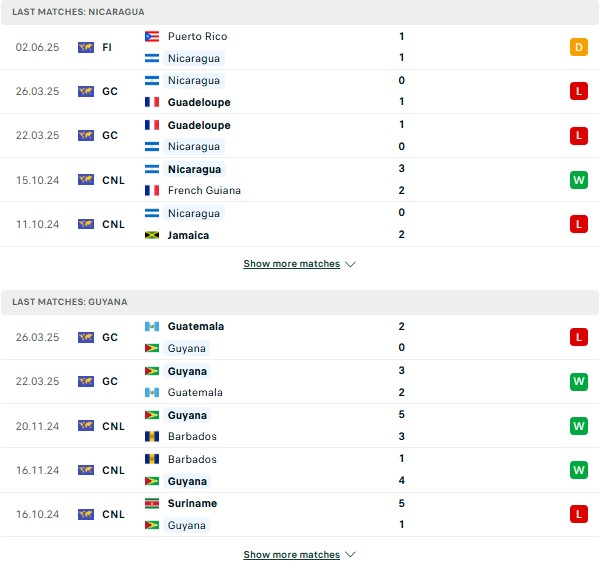Image resolution: width=602 pixels, height=572 pixels.
Task: Click the Barbados flag in the 20.11.24 match
Action: (152, 436)
